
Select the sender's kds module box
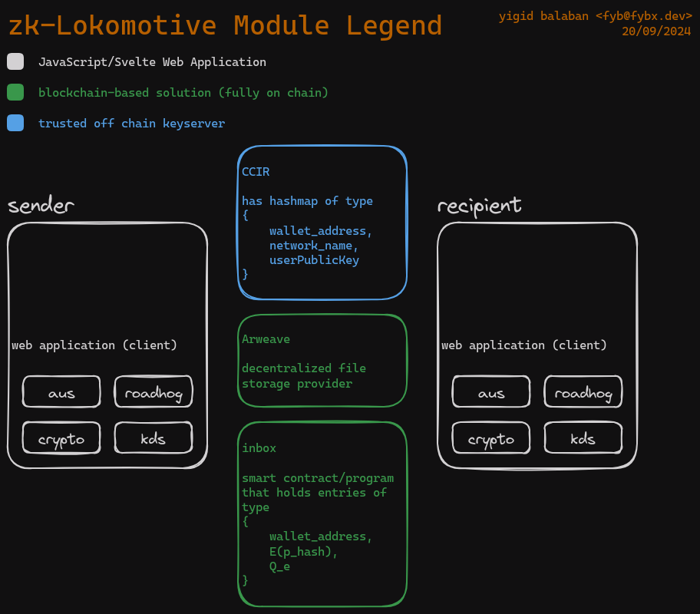(x=154, y=438)
